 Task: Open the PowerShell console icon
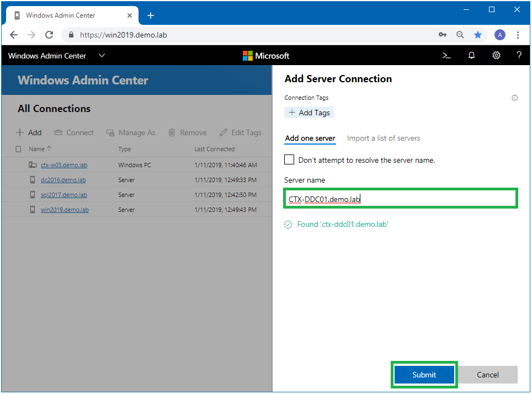tap(446, 55)
